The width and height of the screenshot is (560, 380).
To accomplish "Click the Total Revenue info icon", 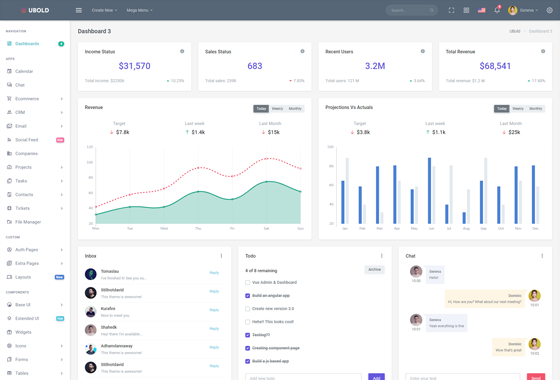I will (x=543, y=51).
